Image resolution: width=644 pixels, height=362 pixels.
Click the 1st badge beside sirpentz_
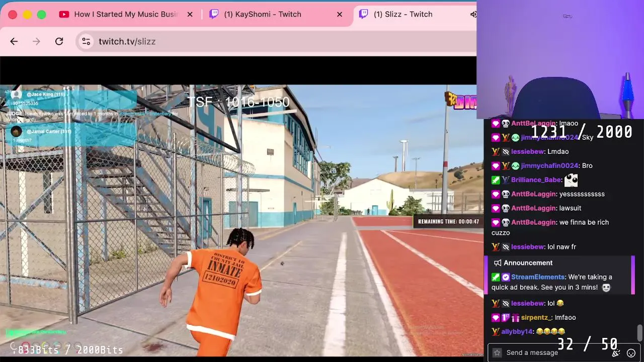506,317
